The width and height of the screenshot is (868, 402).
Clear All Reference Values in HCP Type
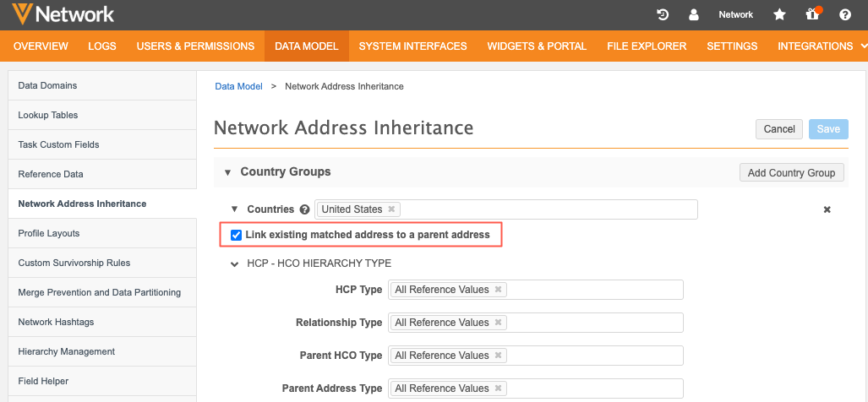[x=499, y=290]
